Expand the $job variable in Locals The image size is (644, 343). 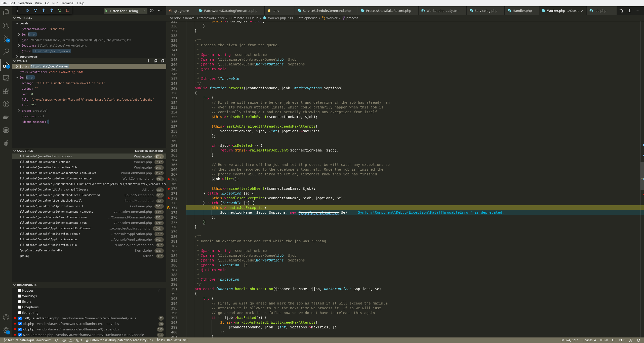coord(19,40)
